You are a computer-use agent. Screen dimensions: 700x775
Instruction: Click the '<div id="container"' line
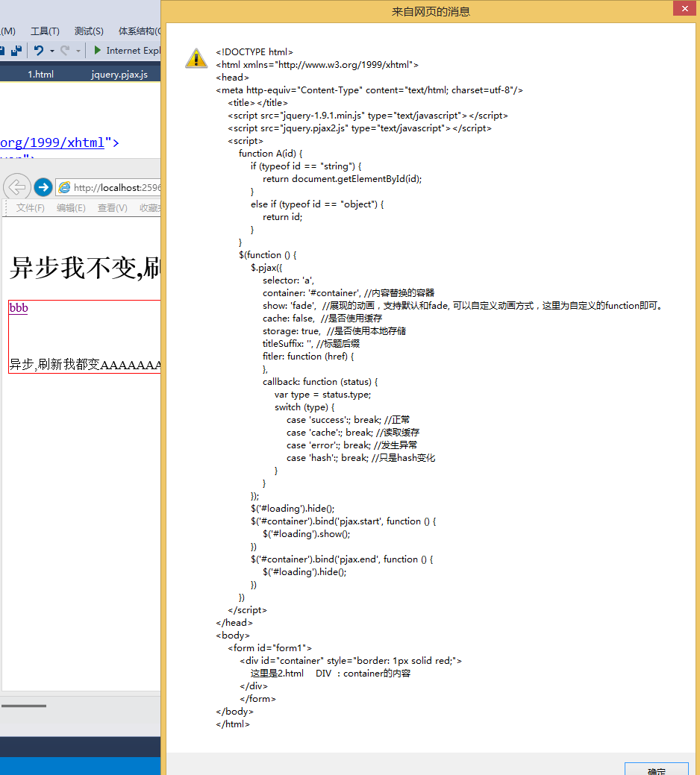351,660
